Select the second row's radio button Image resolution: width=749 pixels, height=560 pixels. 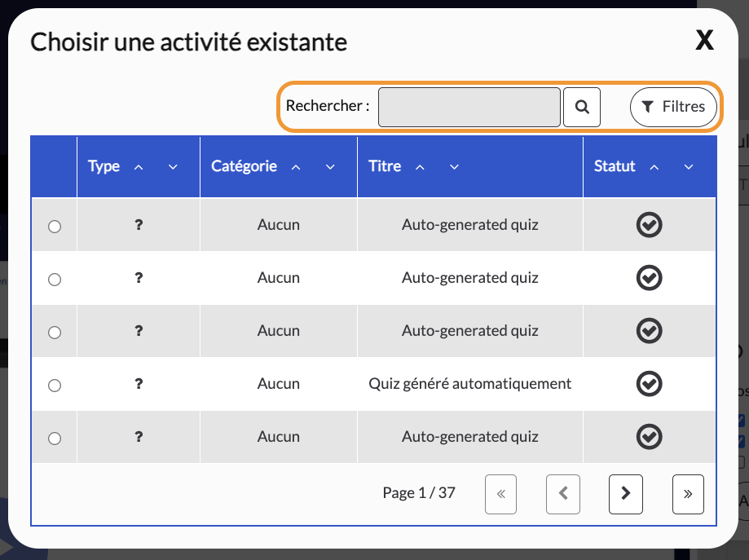click(x=55, y=279)
